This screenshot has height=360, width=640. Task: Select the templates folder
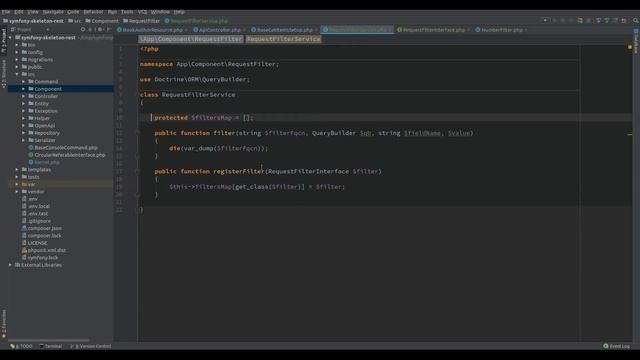(x=39, y=170)
